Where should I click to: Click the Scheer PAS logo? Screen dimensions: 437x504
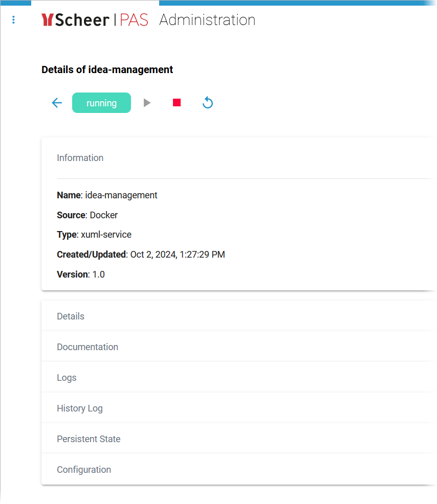(95, 20)
